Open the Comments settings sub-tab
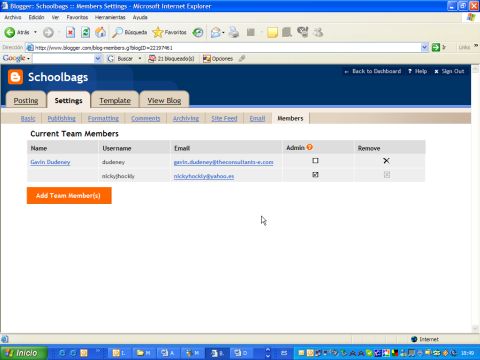Viewport: 480px width, 360px height. (145, 118)
